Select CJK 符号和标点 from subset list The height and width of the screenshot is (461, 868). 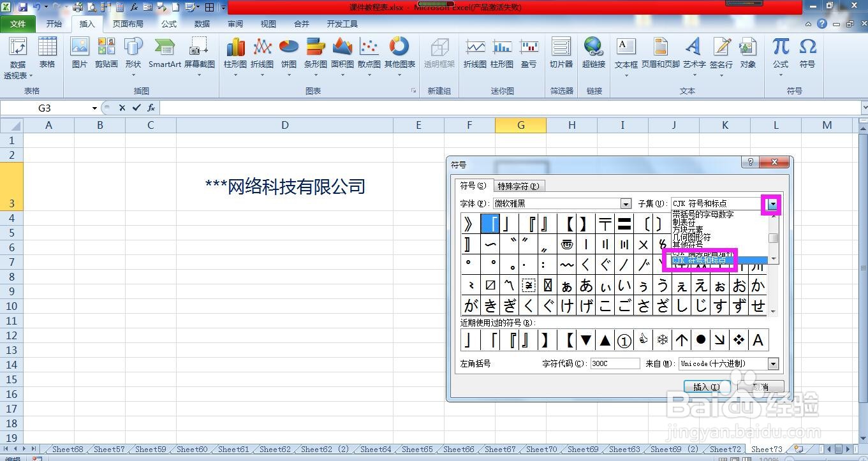tap(700, 260)
